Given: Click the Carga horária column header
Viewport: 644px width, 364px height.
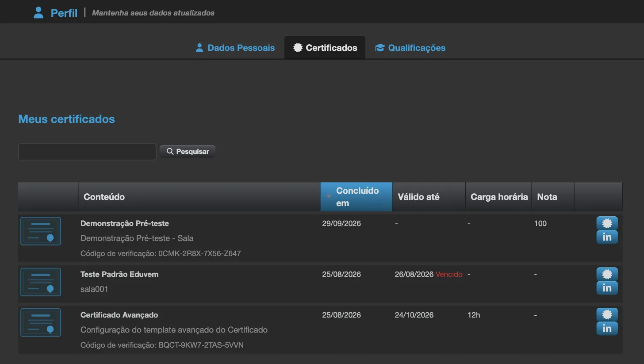Looking at the screenshot, I should pos(498,197).
